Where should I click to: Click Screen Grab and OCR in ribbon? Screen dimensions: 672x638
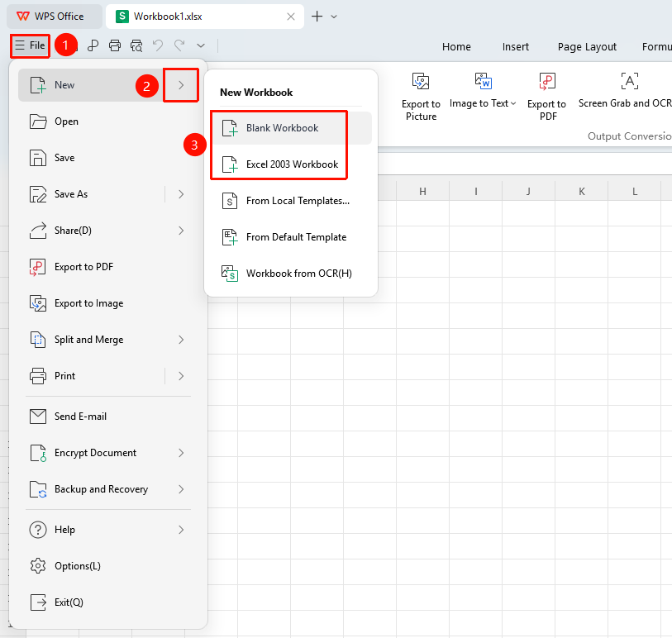(x=625, y=91)
